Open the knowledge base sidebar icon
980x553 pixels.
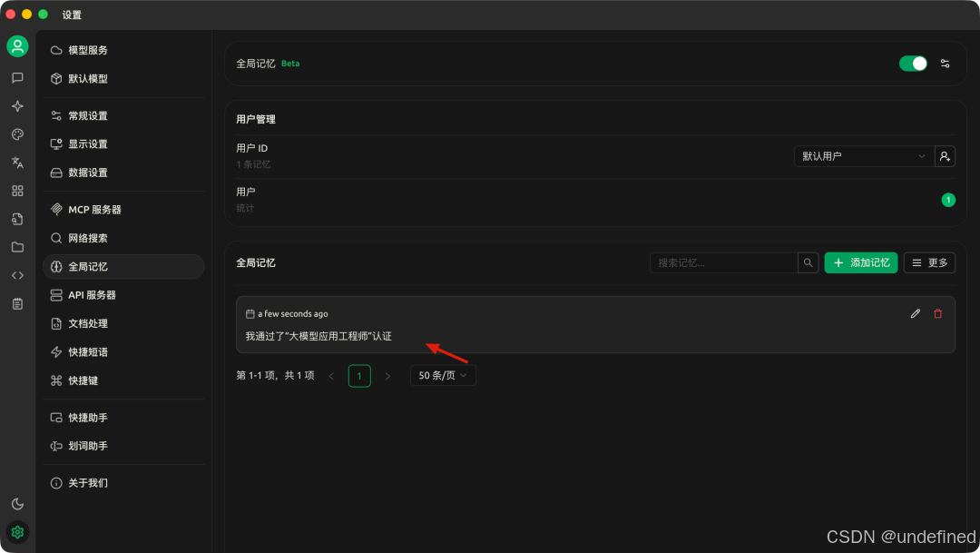coord(17,219)
